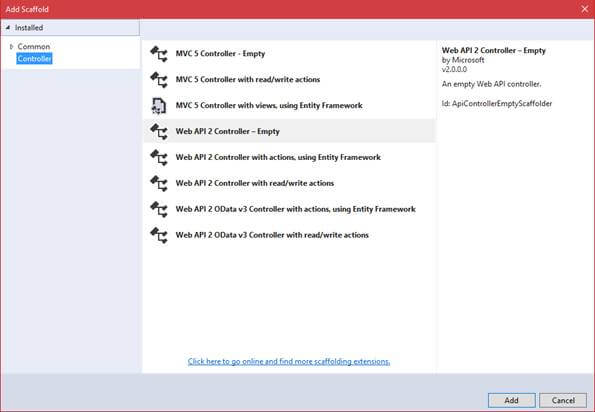Choose MVC 5 Controller with views, using Entity Framework
Screen dimensions: 595x412
click(x=290, y=106)
